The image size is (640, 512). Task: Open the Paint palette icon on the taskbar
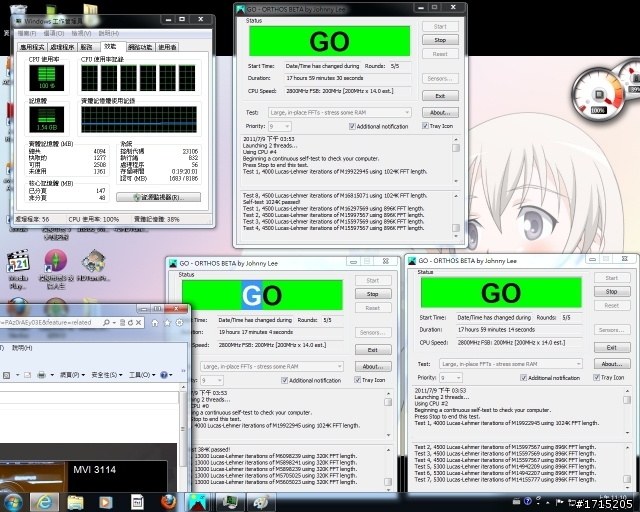pyautogui.click(x=261, y=502)
